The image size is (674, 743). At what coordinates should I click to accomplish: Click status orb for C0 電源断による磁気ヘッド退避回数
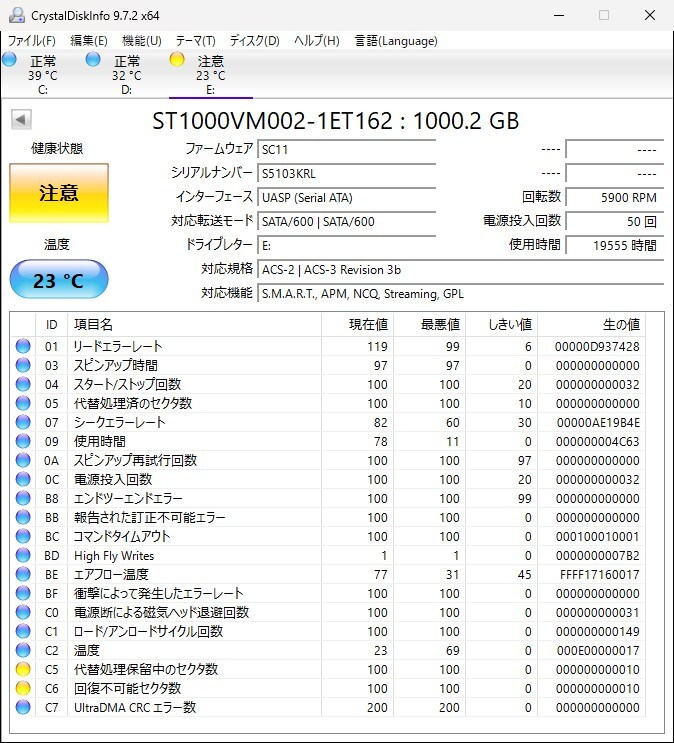23,612
